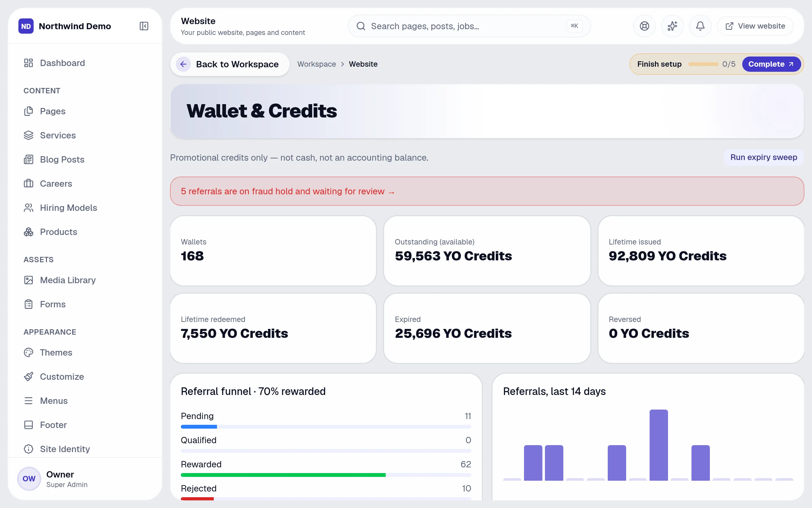Click the Site Identity info icon
Viewport: 812px width, 508px height.
(x=29, y=449)
